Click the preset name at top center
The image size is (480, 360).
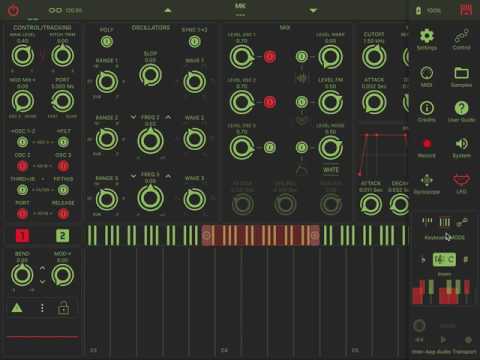[240, 6]
